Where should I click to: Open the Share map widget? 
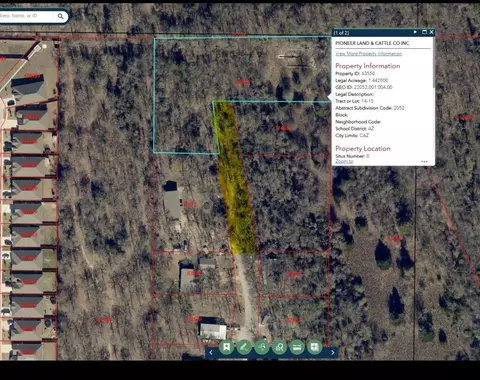pyautogui.click(x=262, y=347)
